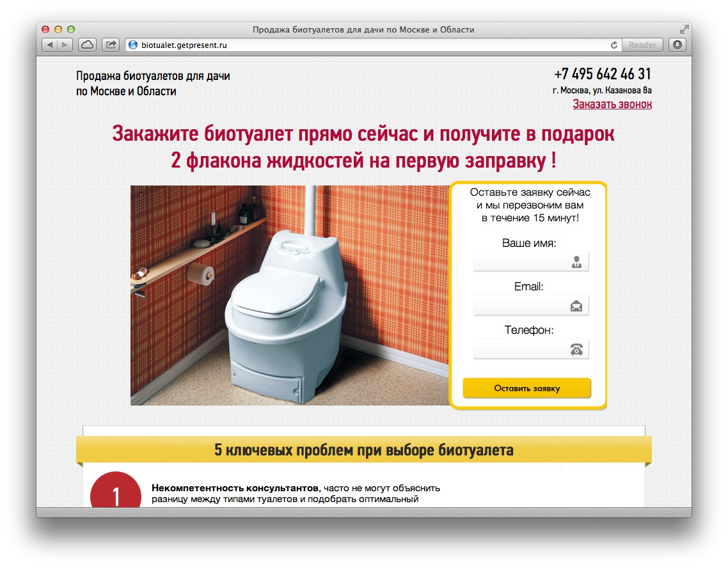Click the red number 1 circle
The width and height of the screenshot is (728, 568).
(116, 489)
